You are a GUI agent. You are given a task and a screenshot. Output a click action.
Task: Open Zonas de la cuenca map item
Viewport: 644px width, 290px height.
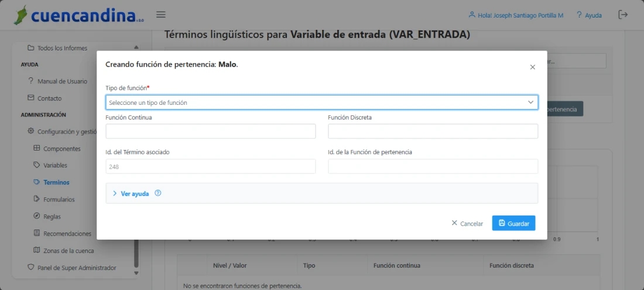pos(68,251)
